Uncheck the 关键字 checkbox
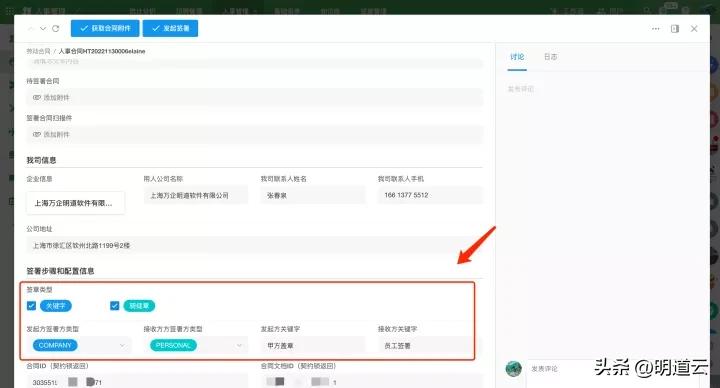Screen dimensions: 720x388 31,306
